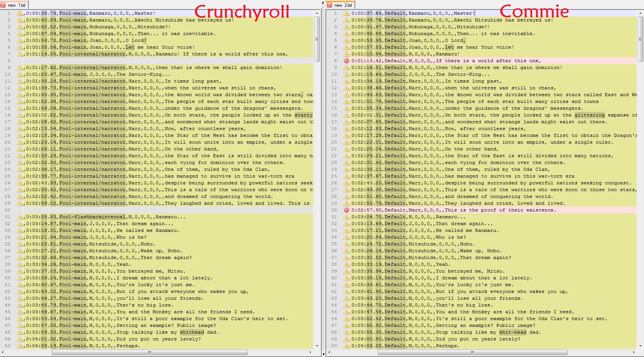Click 'The Savior-King...' line in new 1.txt
This screenshot has height=357, width=644.
point(144,74)
